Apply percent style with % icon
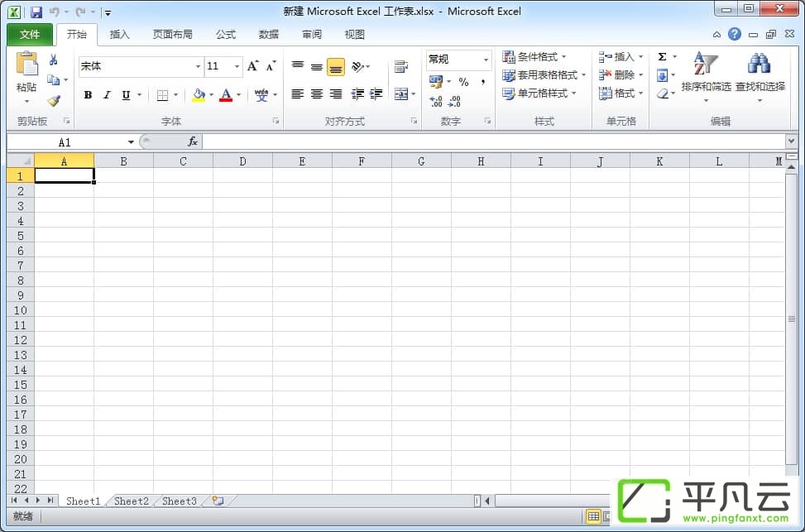 463,82
